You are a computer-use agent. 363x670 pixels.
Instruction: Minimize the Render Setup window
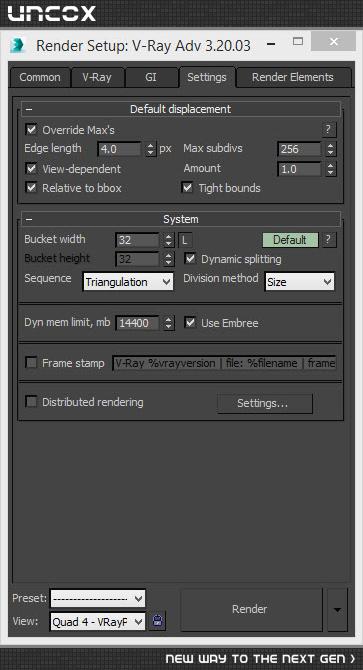click(271, 43)
